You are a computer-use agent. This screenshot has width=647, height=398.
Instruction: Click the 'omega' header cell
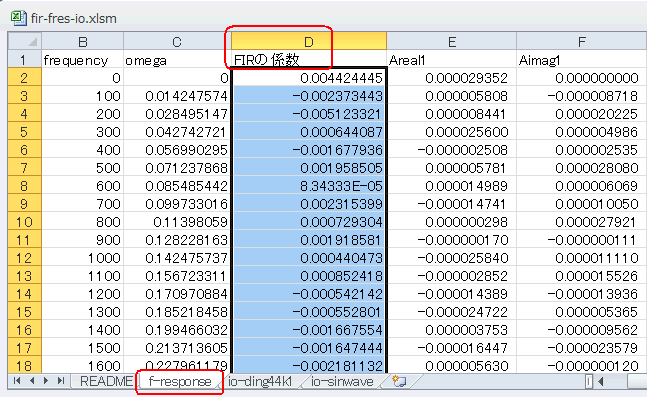(x=177, y=60)
